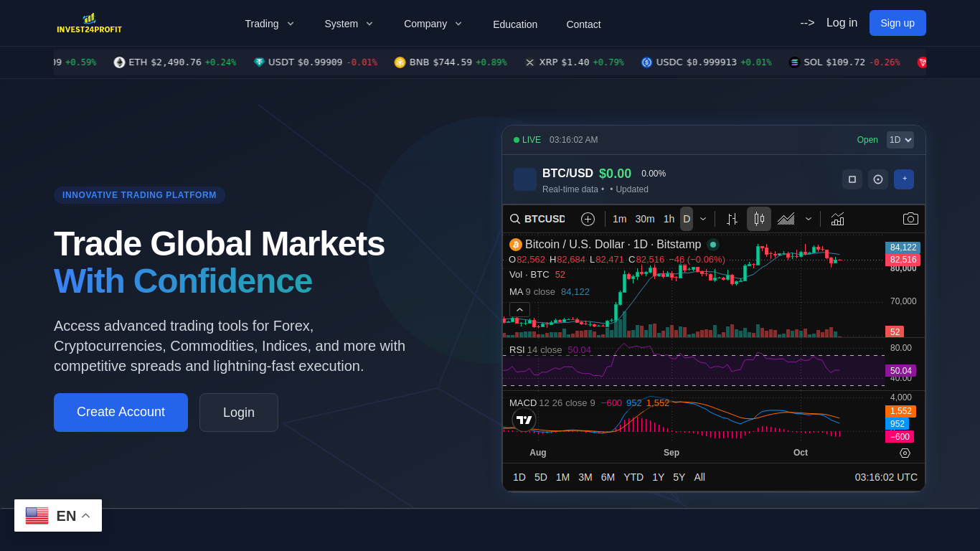Set chart range to All
This screenshot has height=551, width=980.
coord(699,477)
